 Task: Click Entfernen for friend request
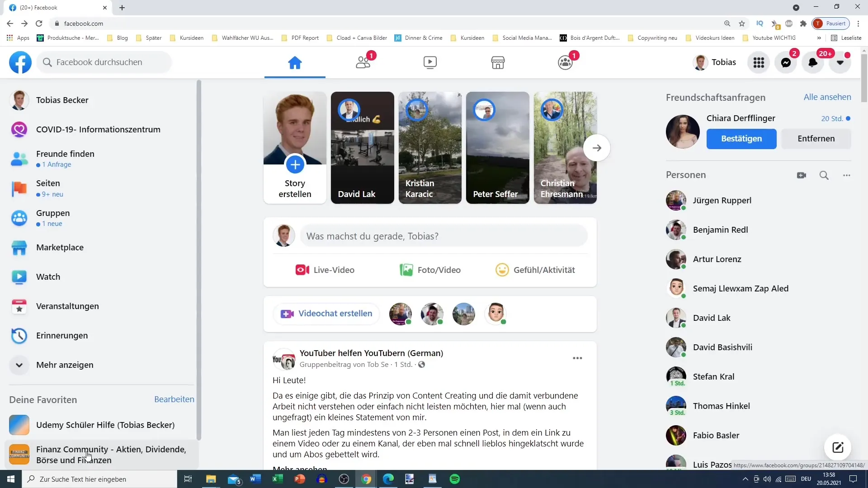(x=816, y=139)
